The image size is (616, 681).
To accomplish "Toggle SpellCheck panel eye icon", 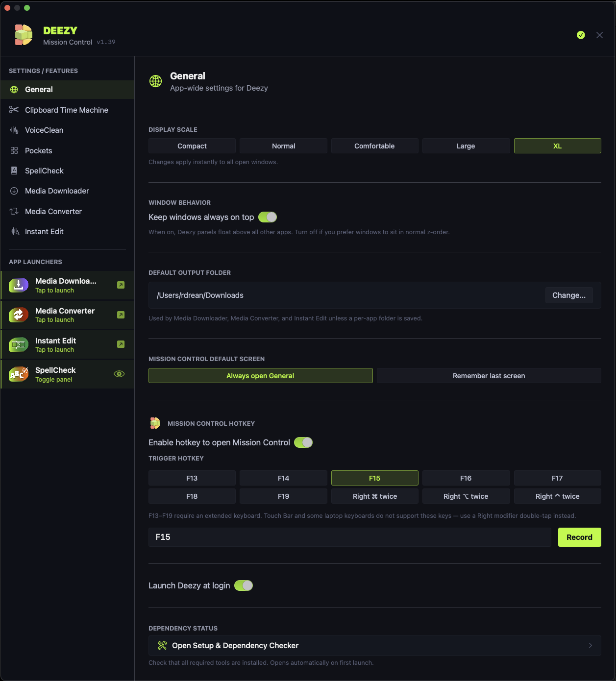I will pyautogui.click(x=119, y=374).
